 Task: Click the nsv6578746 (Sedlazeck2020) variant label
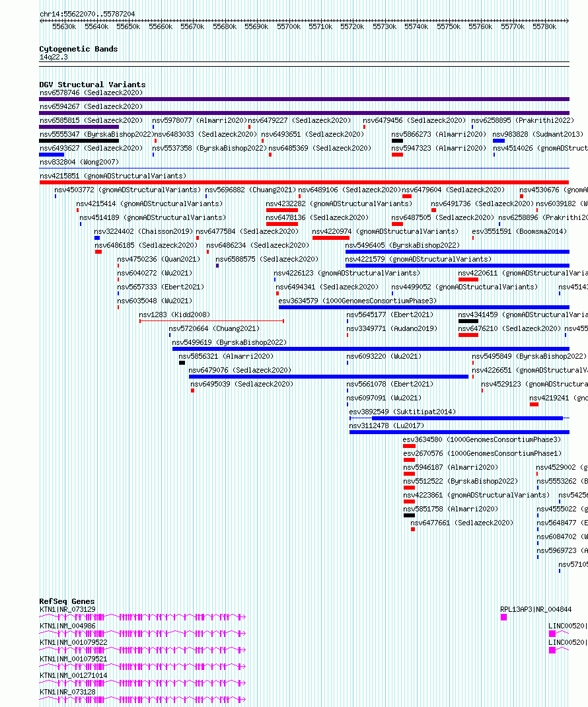91,93
